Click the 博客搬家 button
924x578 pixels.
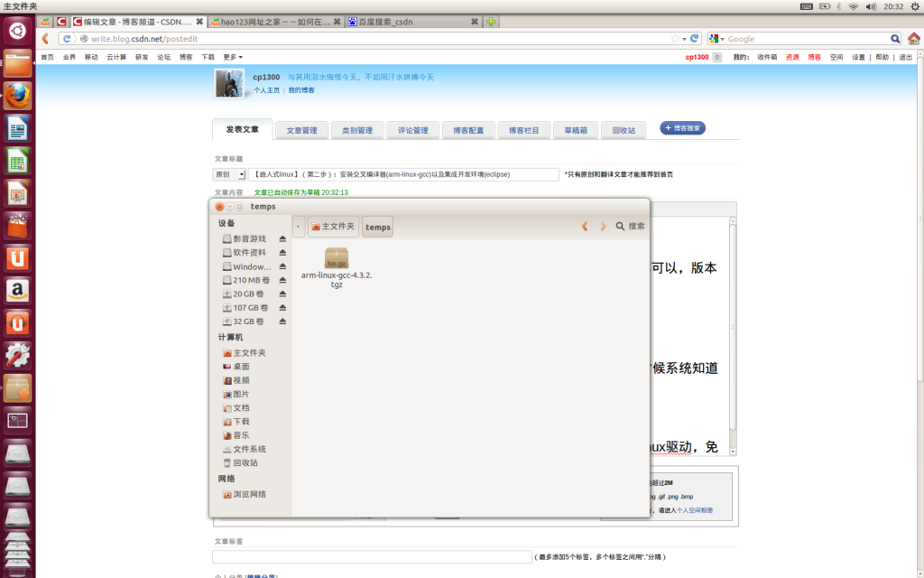tap(682, 128)
